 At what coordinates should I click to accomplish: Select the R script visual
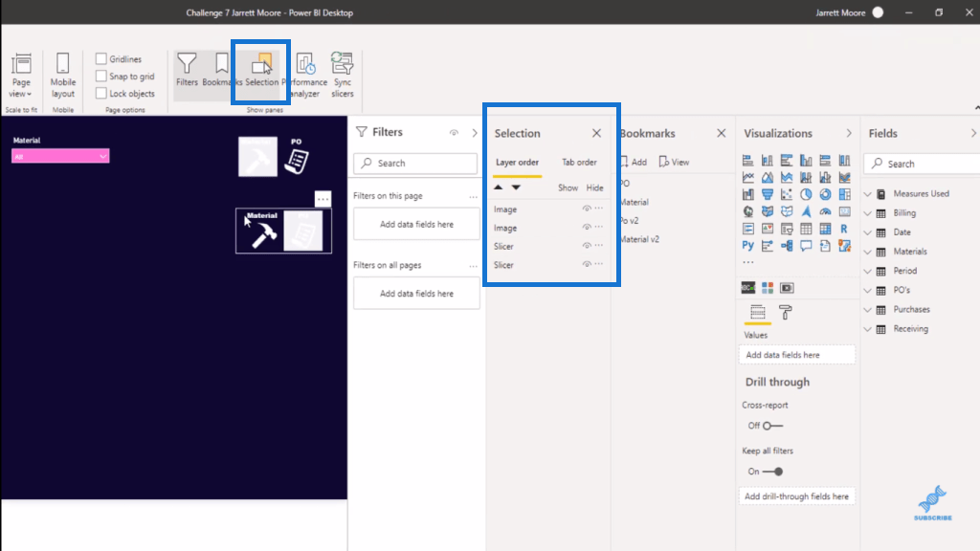tap(844, 229)
